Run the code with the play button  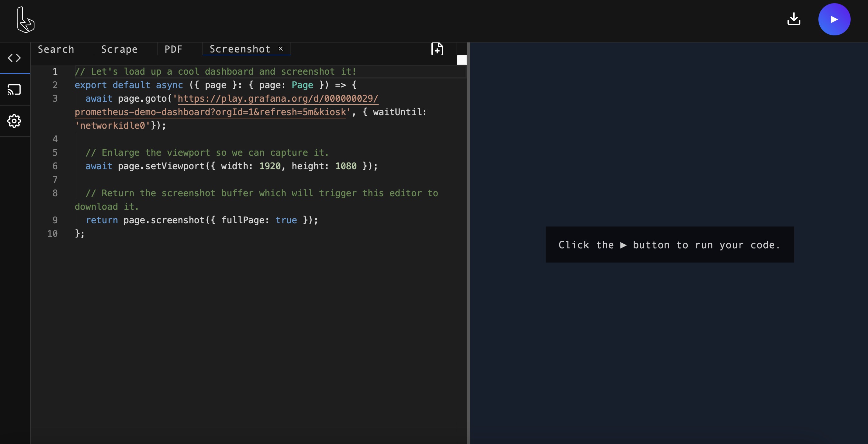(834, 19)
